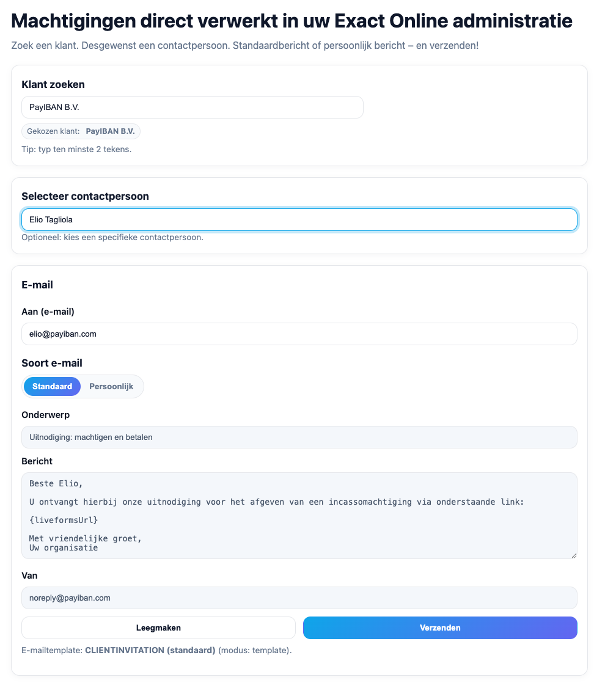
Task: Send the invitation with Verzenden
Action: point(440,628)
